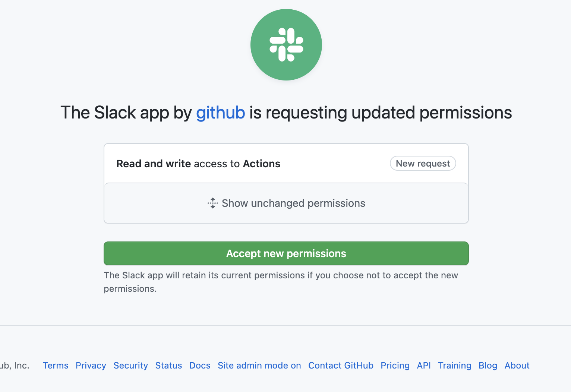Screen dimensions: 571x392
Task: Click the unfold arrows icon beside unchanged permissions
Action: [212, 203]
